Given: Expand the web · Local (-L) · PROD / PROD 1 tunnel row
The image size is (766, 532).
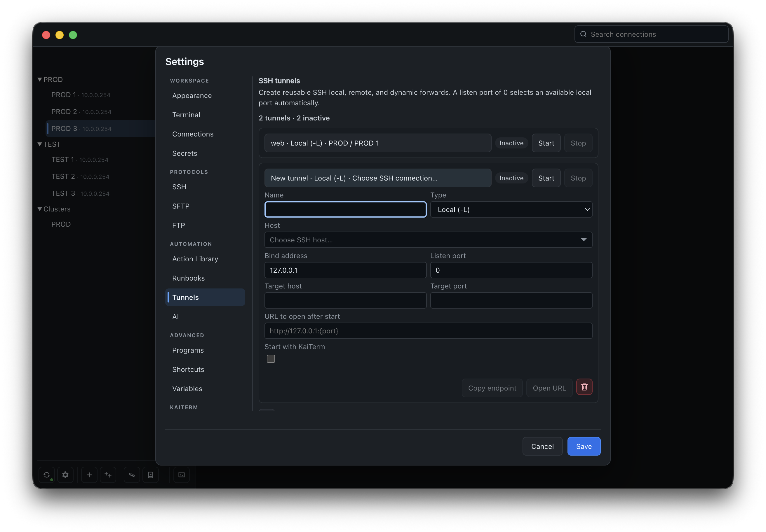Looking at the screenshot, I should click(x=378, y=143).
